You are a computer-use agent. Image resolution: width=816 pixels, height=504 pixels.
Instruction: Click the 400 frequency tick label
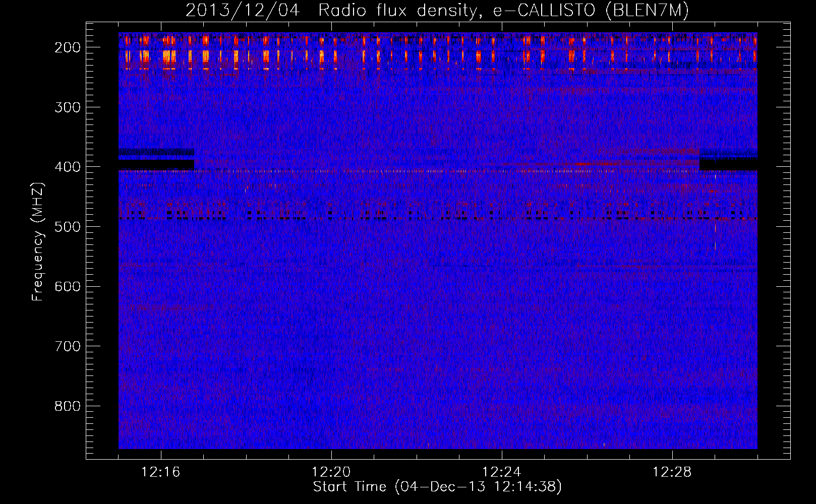tap(68, 167)
